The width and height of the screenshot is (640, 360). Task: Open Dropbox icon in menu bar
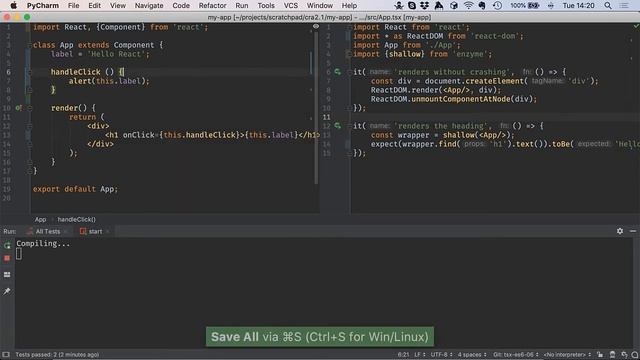pos(424,6)
